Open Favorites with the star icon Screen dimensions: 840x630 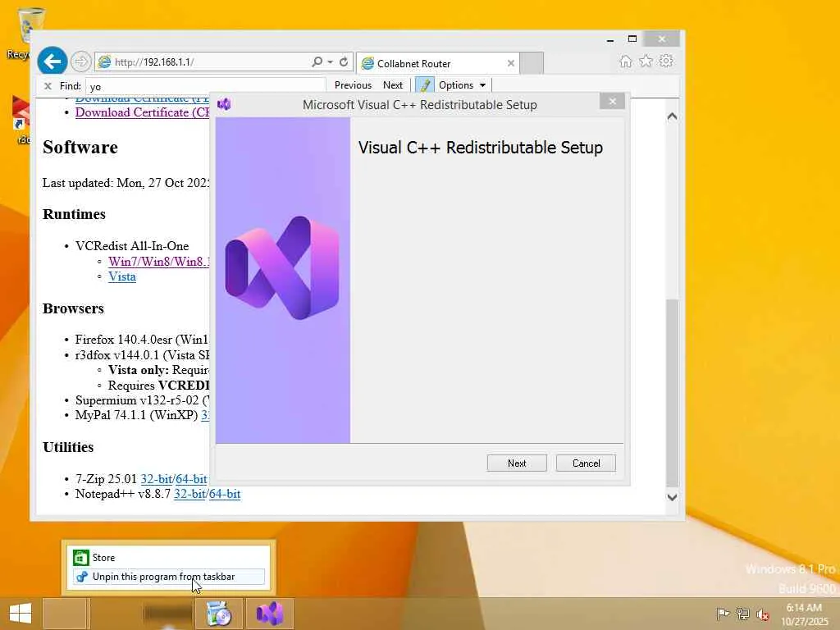(x=646, y=61)
